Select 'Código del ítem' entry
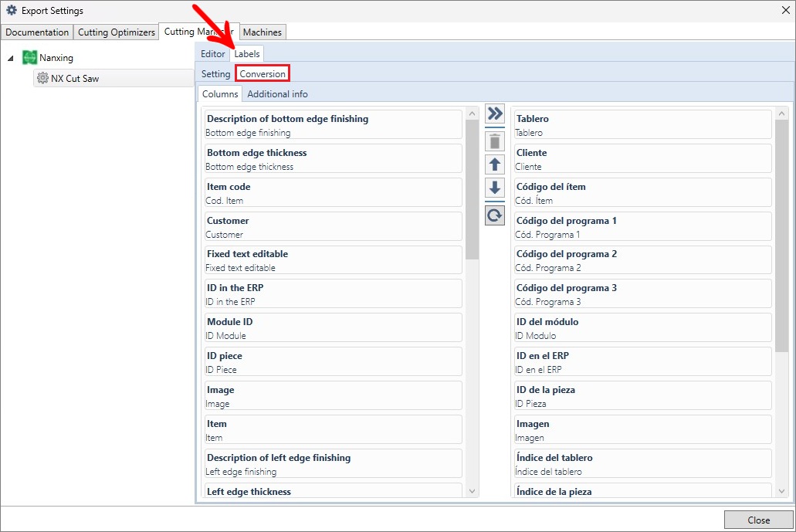 pos(642,192)
